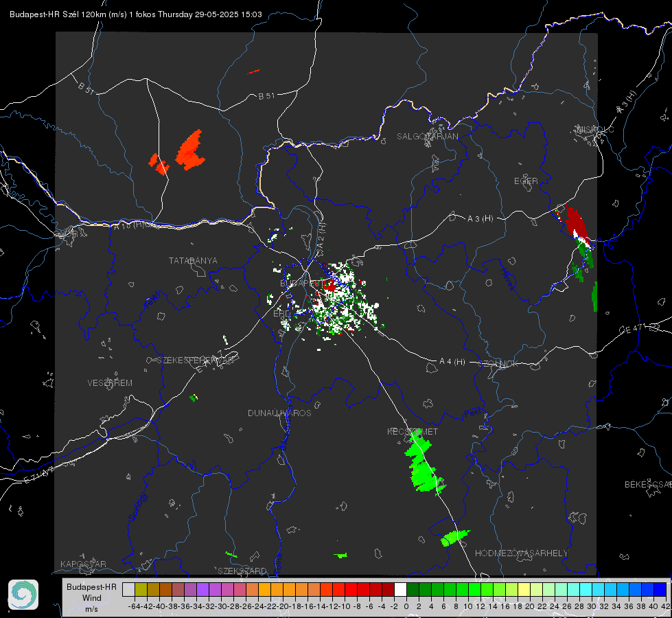Screen dimensions: 672x618
Task: Select the Fejér county label
Action: (154, 299)
